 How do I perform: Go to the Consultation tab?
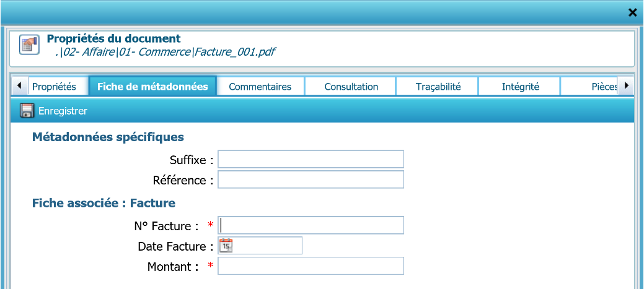tap(351, 87)
